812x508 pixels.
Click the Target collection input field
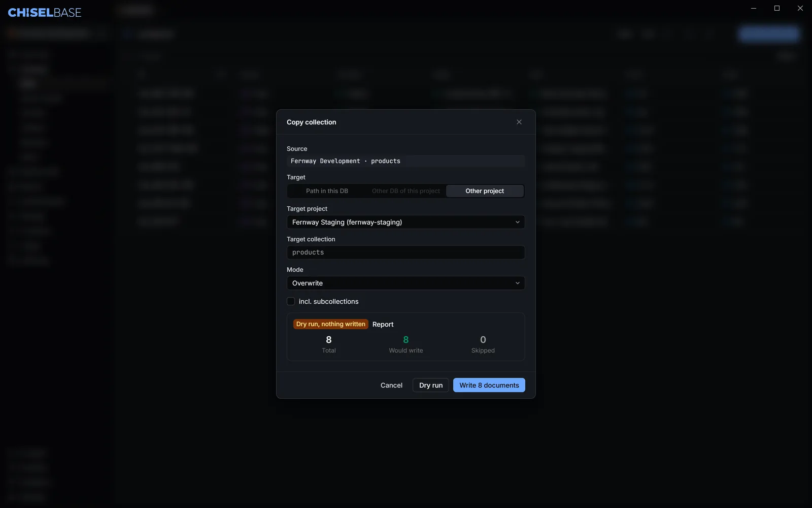(x=405, y=252)
